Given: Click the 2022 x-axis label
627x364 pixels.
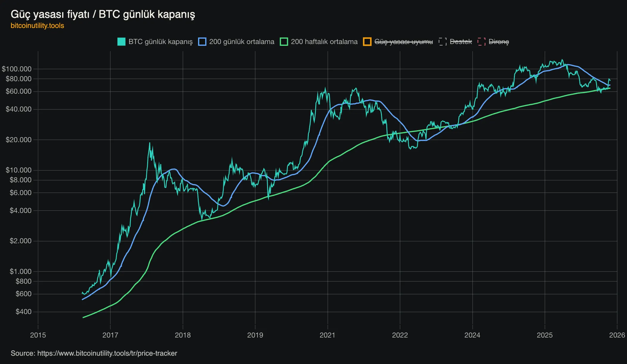Looking at the screenshot, I should pyautogui.click(x=400, y=335).
